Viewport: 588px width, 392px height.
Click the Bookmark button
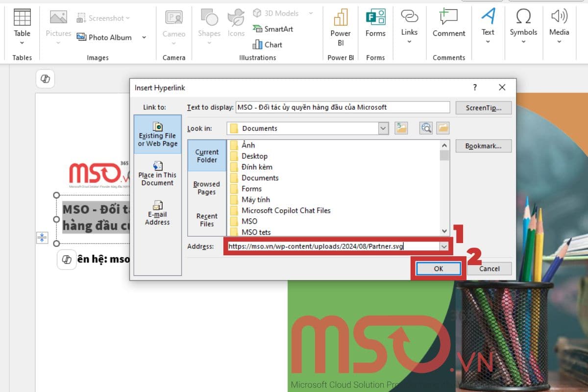click(x=484, y=146)
